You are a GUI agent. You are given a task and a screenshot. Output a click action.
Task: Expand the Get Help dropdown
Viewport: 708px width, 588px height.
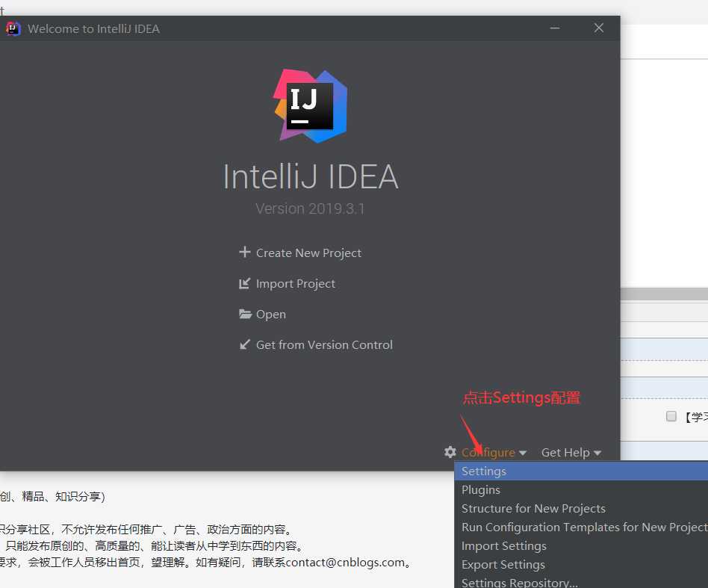(571, 452)
